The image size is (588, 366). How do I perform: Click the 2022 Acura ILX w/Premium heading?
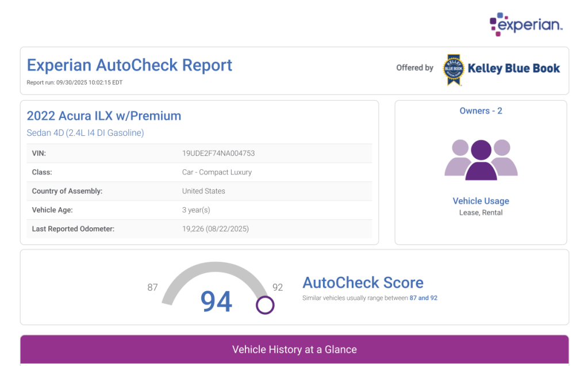104,116
